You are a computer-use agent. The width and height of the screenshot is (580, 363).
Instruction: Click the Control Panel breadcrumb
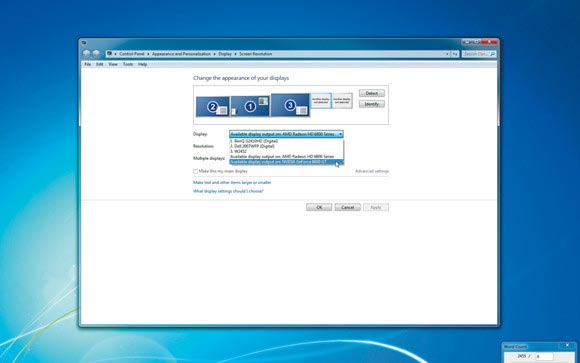pos(132,54)
